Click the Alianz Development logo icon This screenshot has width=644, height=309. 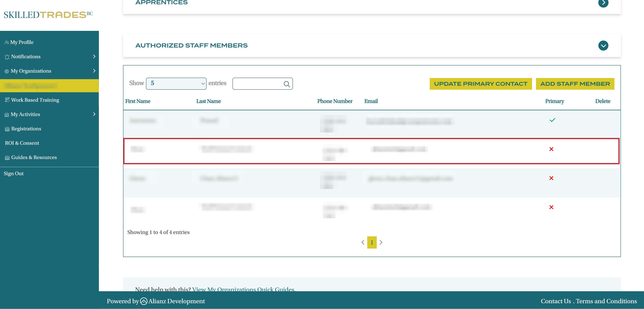coord(143,301)
